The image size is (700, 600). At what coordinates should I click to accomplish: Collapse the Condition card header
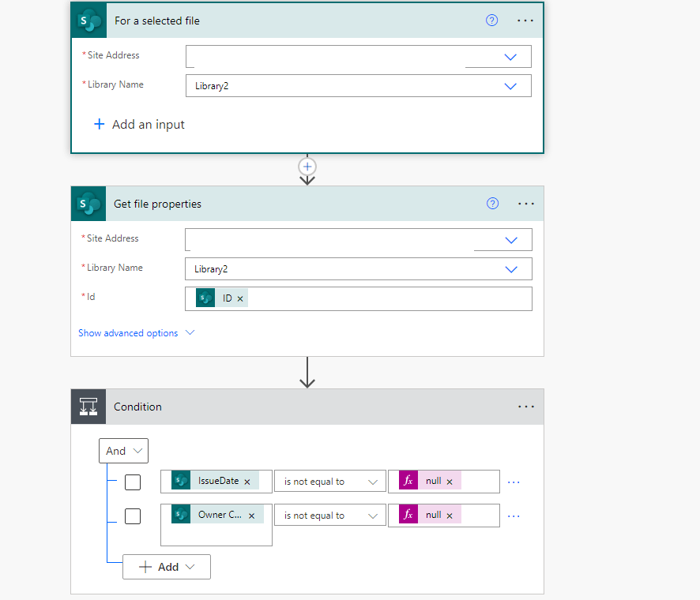[x=307, y=407]
